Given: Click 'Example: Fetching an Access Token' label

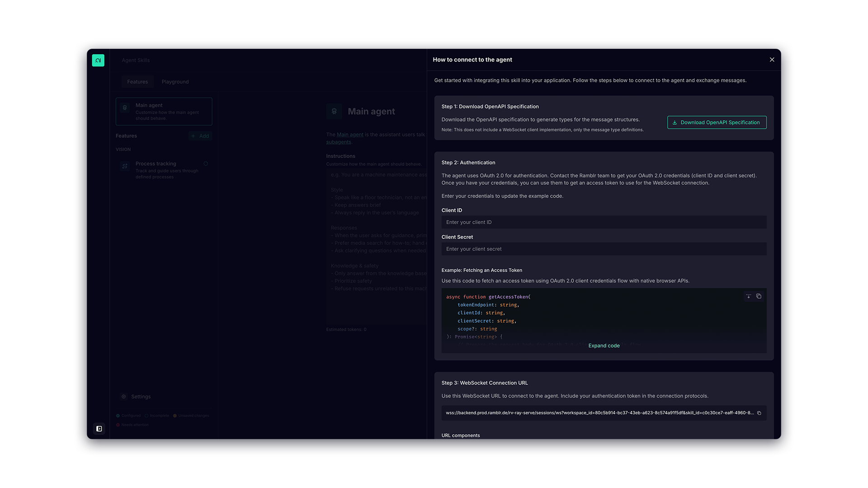Looking at the screenshot, I should point(482,270).
